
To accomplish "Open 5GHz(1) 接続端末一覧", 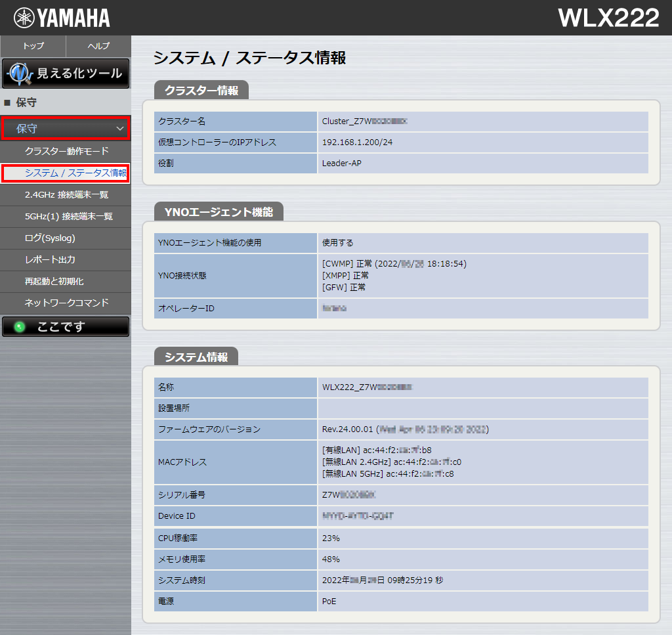I will (68, 217).
